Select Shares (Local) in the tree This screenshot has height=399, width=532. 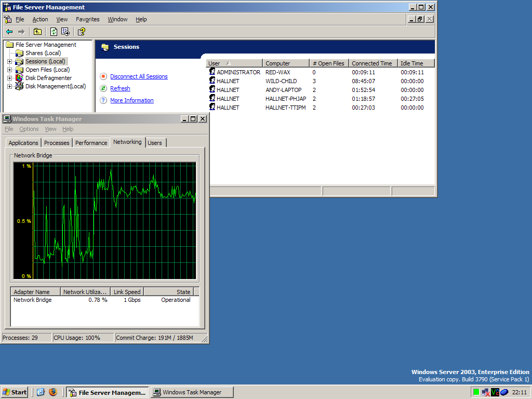43,53
